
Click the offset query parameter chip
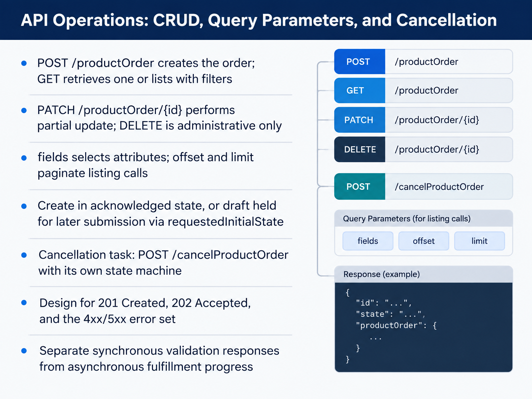(424, 241)
